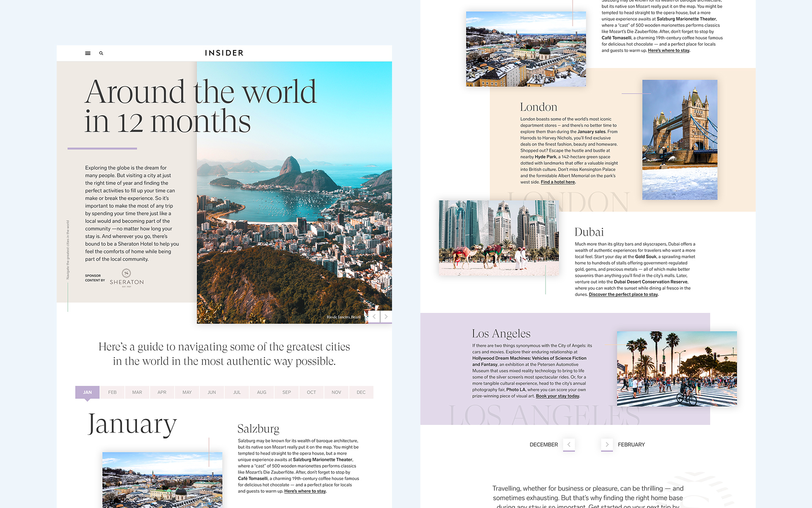The width and height of the screenshot is (812, 508).
Task: Click 'Gold Souk' bold text in Dubai
Action: click(x=646, y=257)
